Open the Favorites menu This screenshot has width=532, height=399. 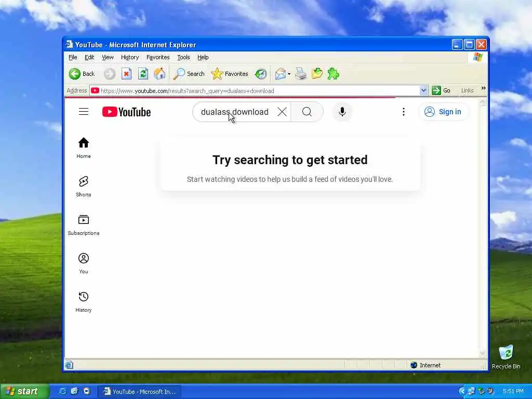pyautogui.click(x=158, y=57)
